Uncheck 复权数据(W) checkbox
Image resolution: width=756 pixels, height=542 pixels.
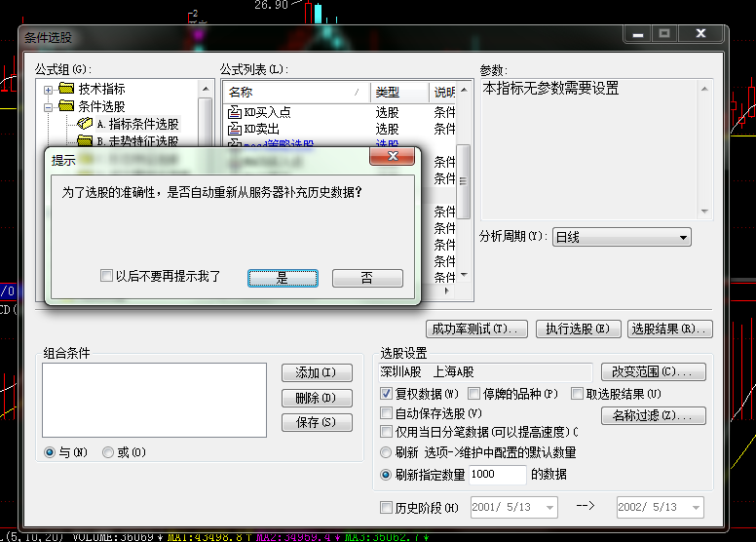click(386, 394)
